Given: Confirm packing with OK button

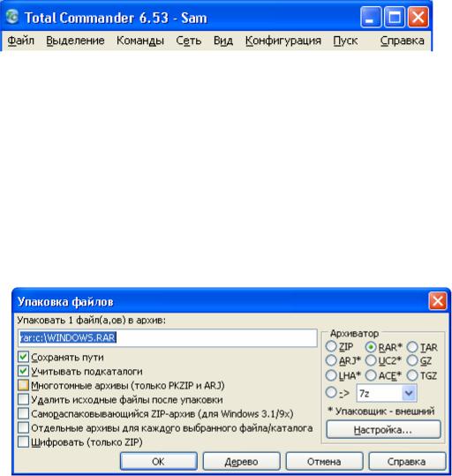Looking at the screenshot, I should click(158, 461).
